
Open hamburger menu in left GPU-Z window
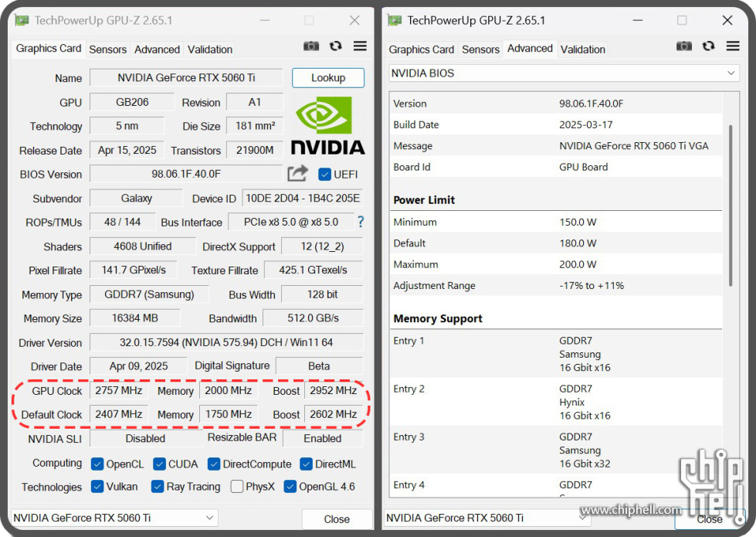pos(360,46)
